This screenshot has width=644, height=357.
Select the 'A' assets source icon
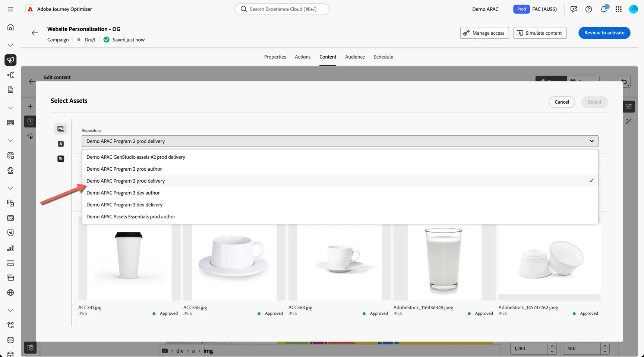pos(61,144)
